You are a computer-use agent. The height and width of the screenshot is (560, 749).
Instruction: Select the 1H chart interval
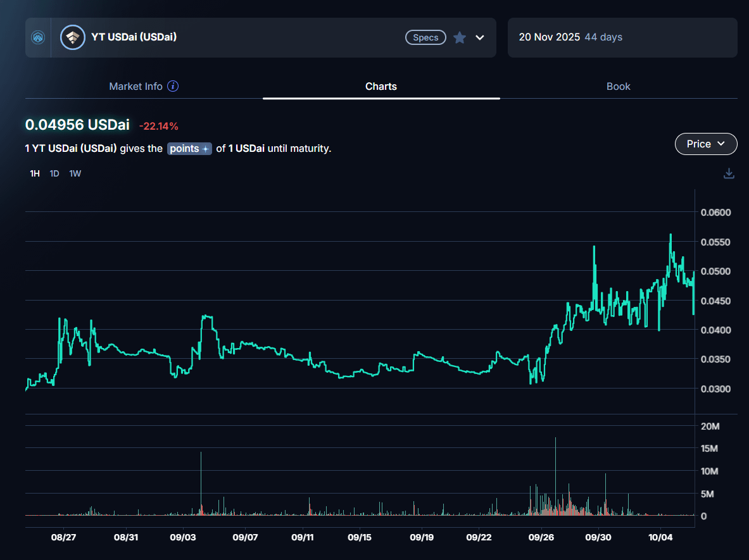(x=35, y=173)
